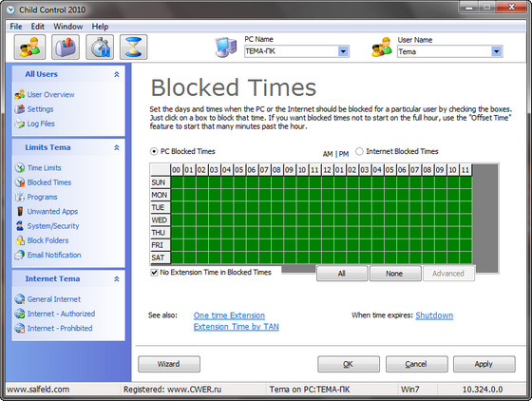Open the User Name dropdown
The image size is (532, 401).
click(x=496, y=51)
